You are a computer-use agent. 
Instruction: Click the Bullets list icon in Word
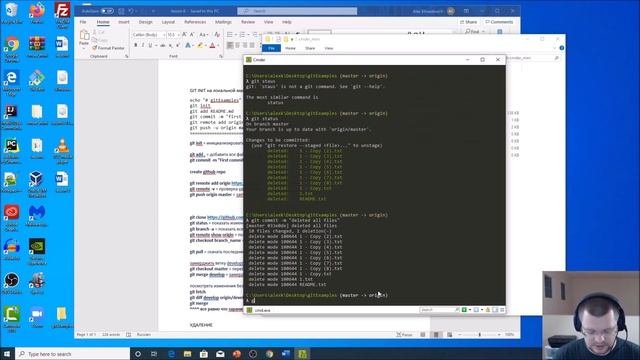(230, 35)
